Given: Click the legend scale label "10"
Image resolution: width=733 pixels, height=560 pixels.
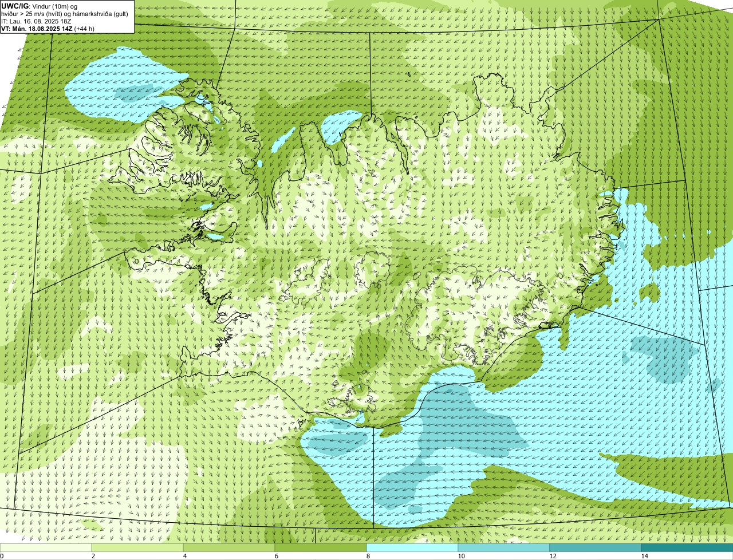Looking at the screenshot, I should coord(461,556).
